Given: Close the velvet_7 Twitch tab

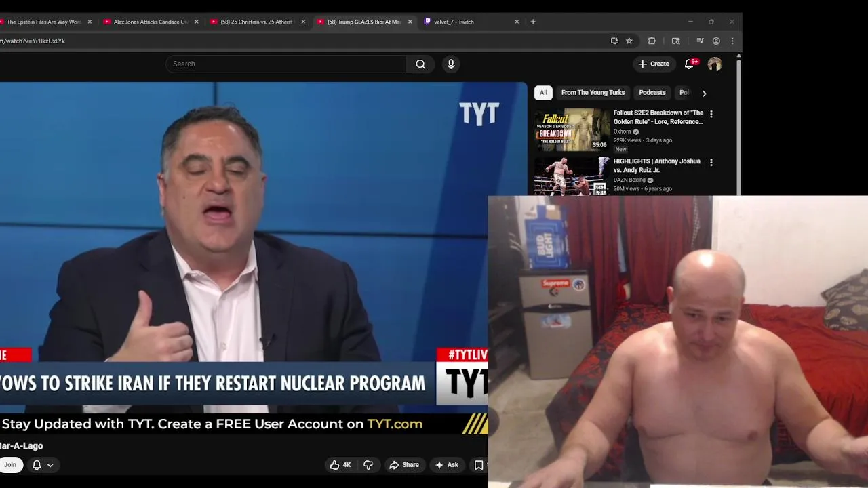Looking at the screenshot, I should [x=517, y=22].
